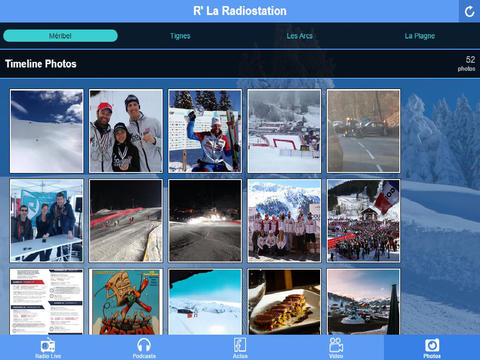Open the orange illustrated poster thumbnail

126,302
